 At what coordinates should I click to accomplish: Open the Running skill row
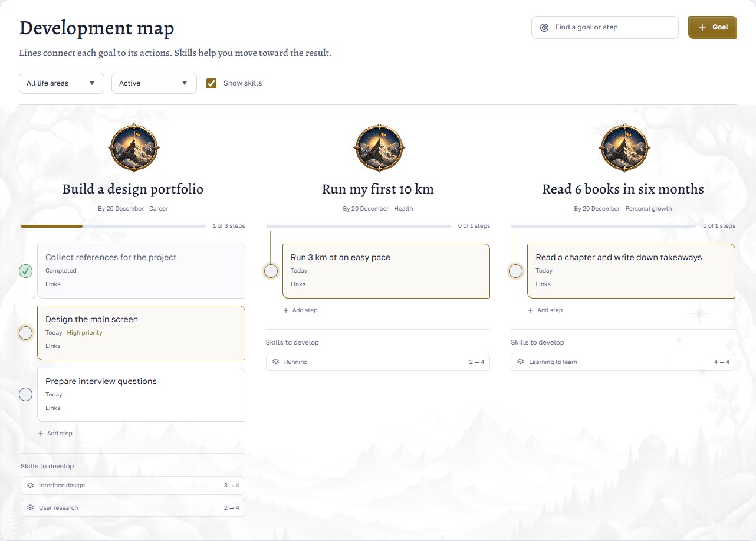point(378,362)
